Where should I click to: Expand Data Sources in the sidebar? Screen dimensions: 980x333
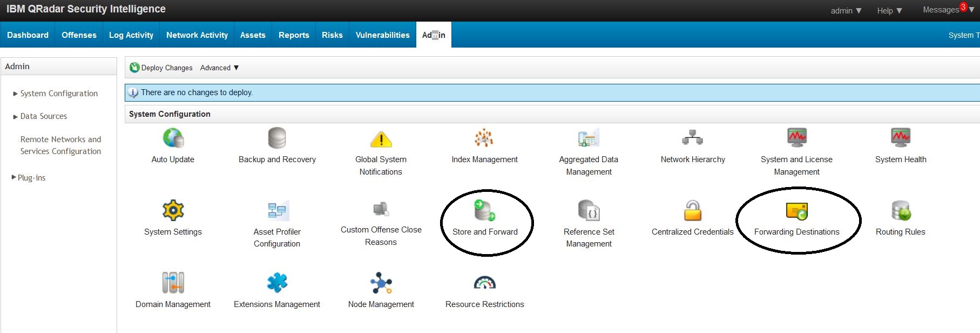pos(15,116)
